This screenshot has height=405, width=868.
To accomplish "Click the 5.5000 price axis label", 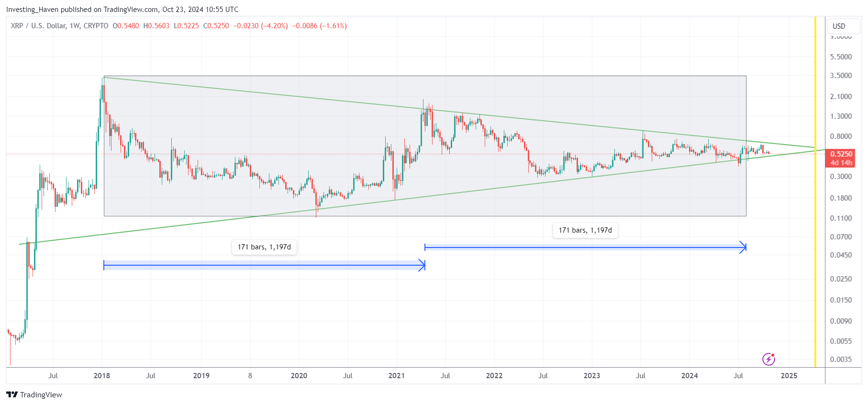I will [841, 56].
